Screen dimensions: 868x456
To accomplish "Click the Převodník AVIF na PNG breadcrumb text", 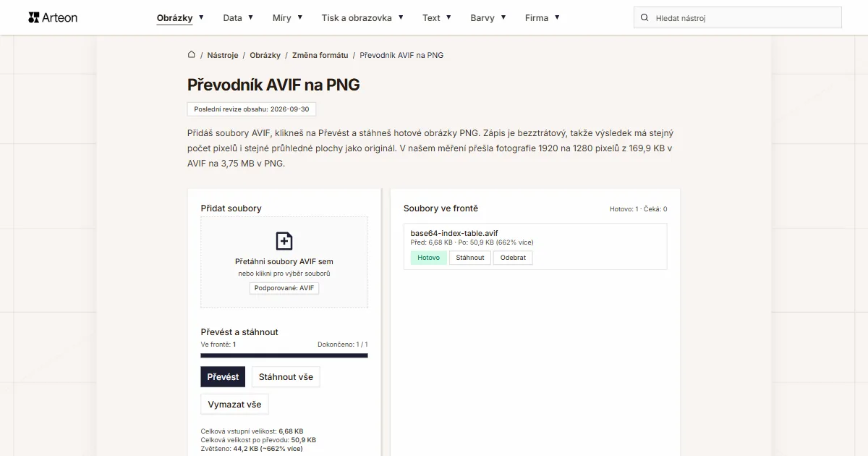I will coord(401,55).
